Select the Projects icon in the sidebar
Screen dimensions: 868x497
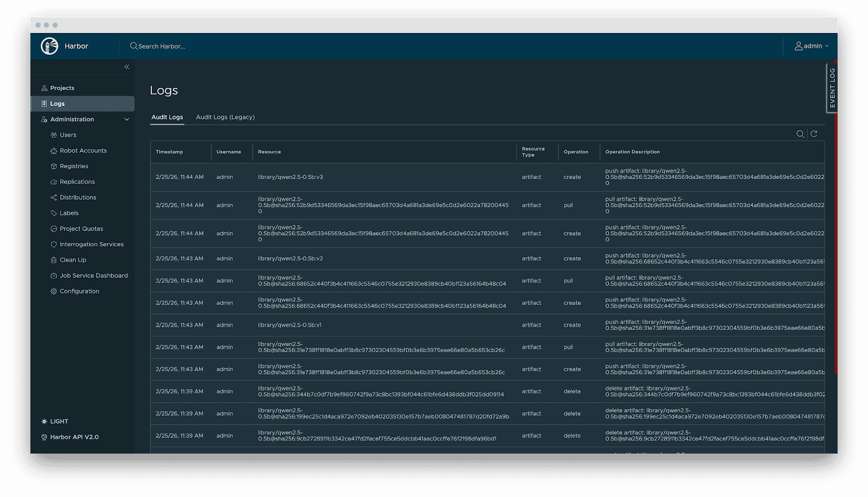(43, 87)
